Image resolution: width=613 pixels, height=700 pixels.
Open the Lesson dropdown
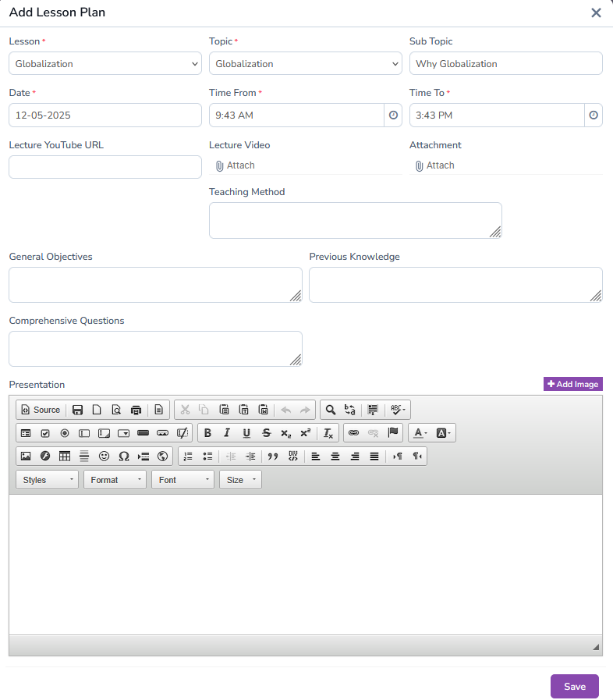click(105, 62)
